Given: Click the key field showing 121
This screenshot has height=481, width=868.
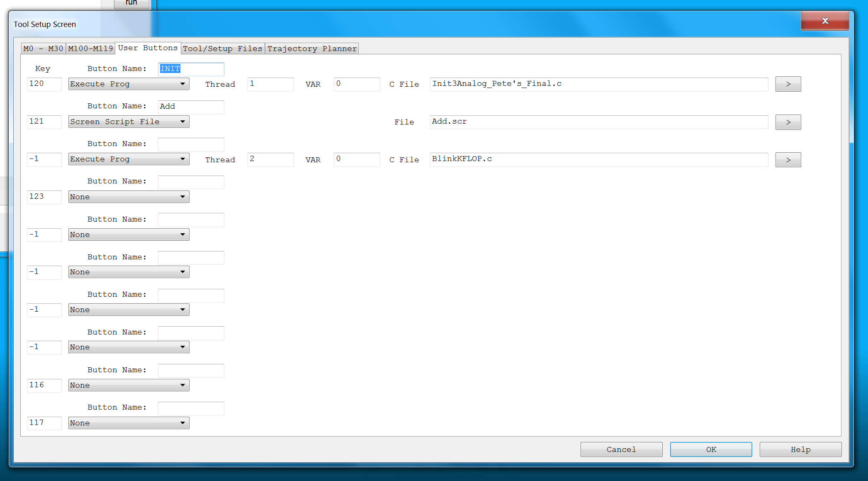Looking at the screenshot, I should click(44, 122).
